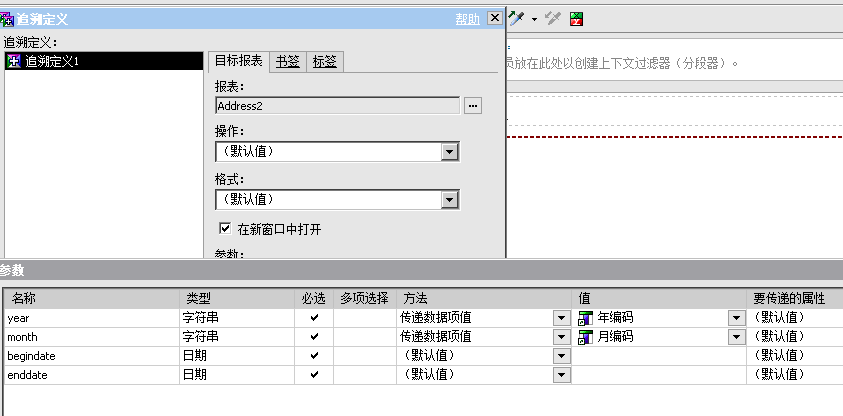Toggle the 在新窗口中打开 checkbox

(x=225, y=228)
